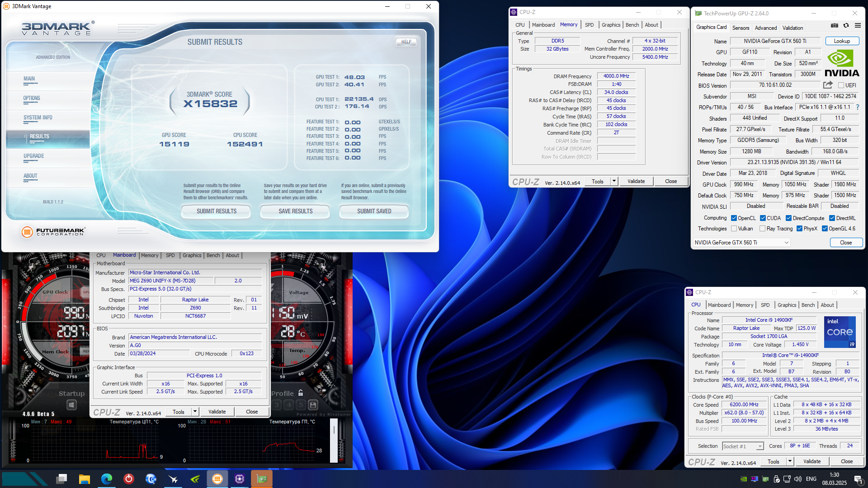The width and height of the screenshot is (868, 488).
Task: Toggle the UEFI checkbox in GPU-Z
Action: click(x=841, y=85)
